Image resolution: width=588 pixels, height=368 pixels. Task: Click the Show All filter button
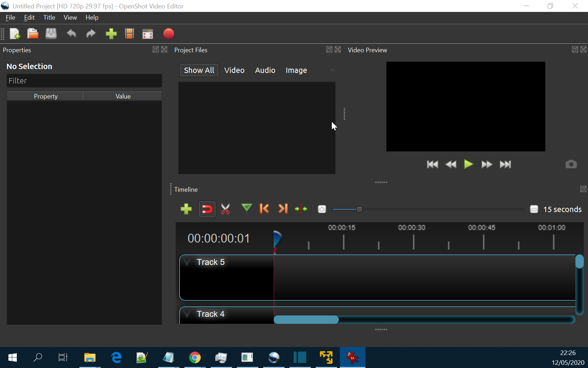199,70
